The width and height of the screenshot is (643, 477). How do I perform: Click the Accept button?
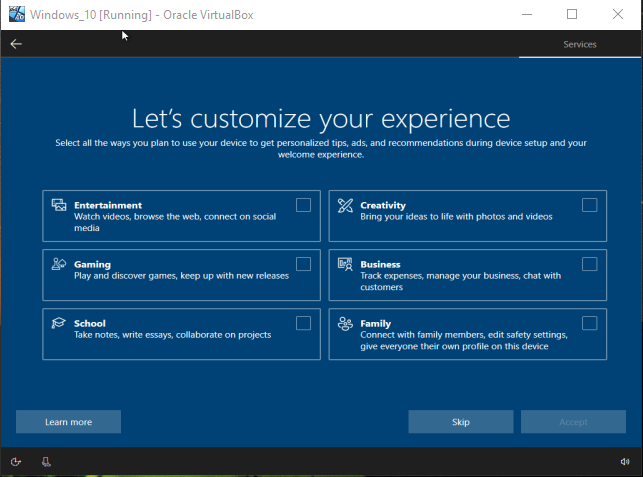[573, 422]
